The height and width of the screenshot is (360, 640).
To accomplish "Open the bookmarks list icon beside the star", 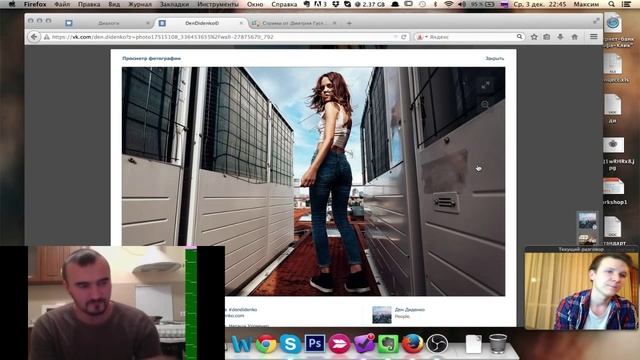I will coord(547,37).
